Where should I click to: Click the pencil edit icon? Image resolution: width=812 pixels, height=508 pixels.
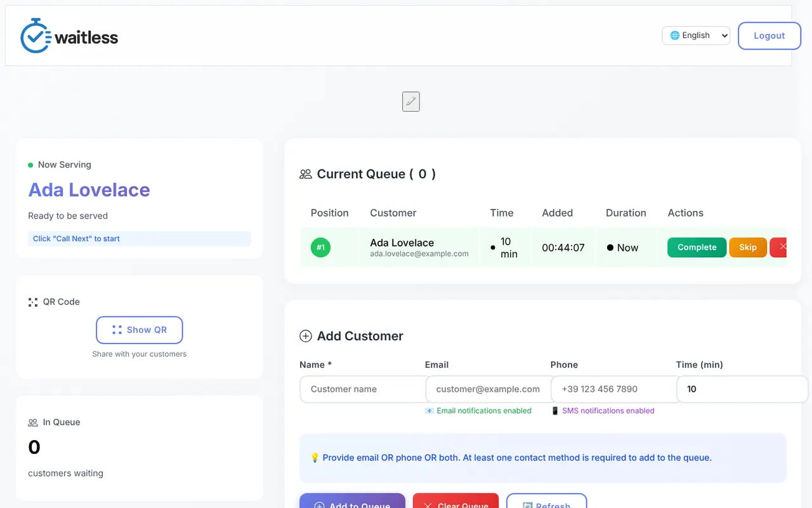click(x=411, y=102)
